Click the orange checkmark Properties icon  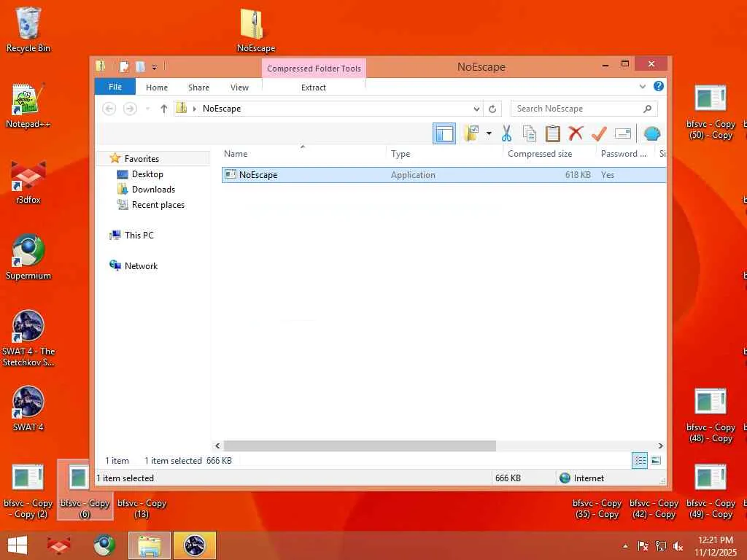tap(599, 133)
